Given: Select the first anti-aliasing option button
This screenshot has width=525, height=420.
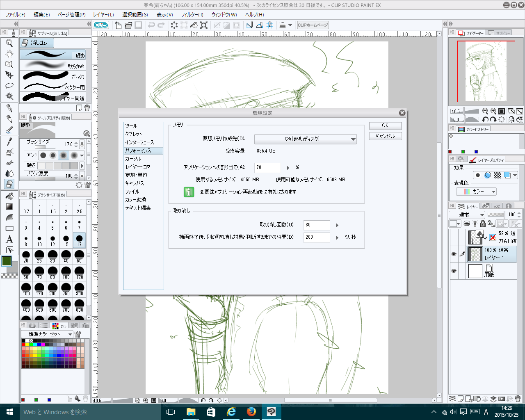Looking at the screenshot, I should click(43, 155).
